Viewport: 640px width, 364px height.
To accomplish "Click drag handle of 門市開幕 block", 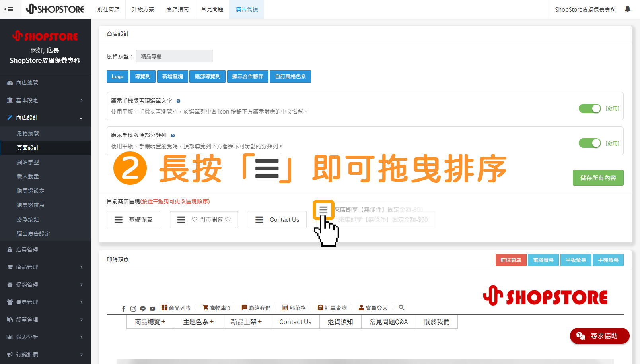I will (181, 220).
